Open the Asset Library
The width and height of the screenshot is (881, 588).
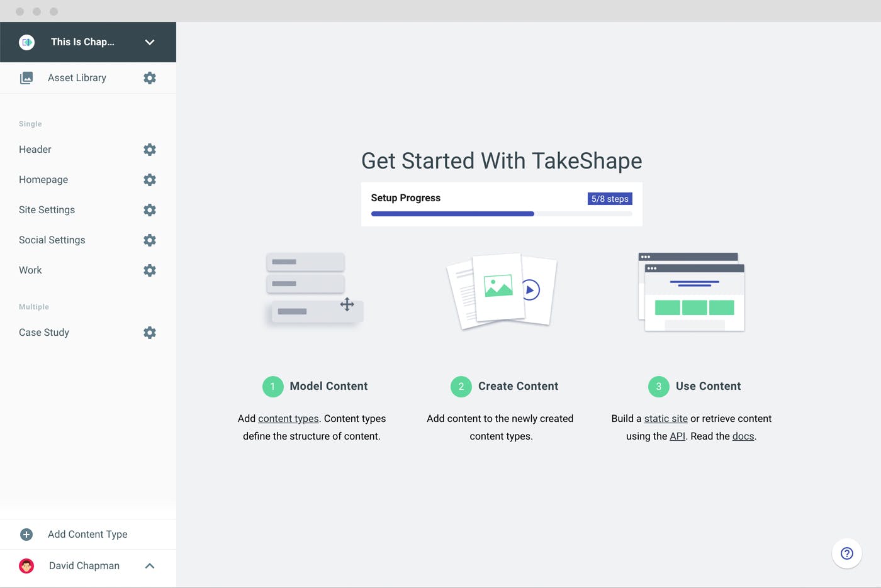click(77, 78)
